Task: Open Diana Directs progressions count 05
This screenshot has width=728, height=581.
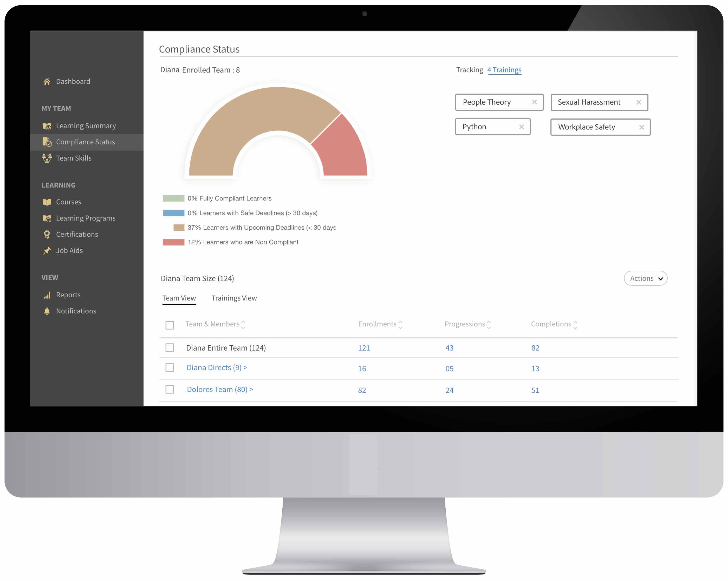Action: click(x=450, y=369)
